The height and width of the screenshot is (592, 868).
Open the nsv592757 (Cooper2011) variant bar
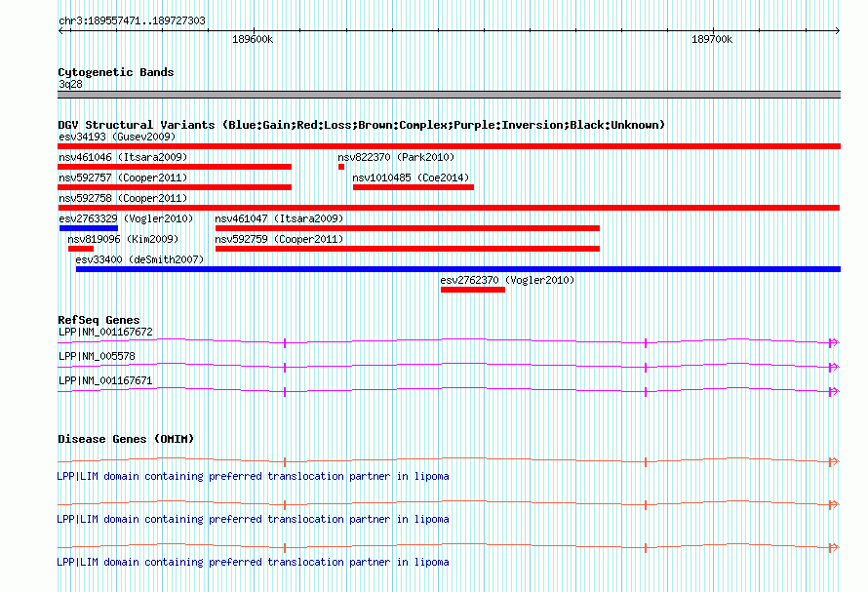coord(175,187)
